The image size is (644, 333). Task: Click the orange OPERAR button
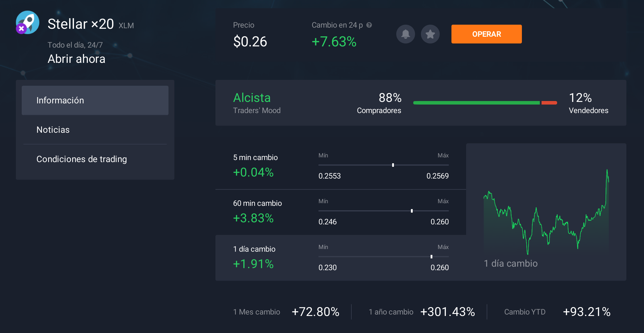pos(486,34)
